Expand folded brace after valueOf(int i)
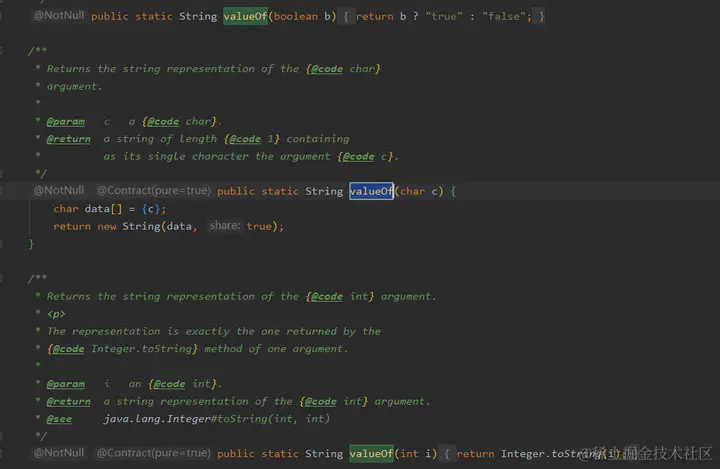Viewport: 720px width, 469px height. pos(447,454)
